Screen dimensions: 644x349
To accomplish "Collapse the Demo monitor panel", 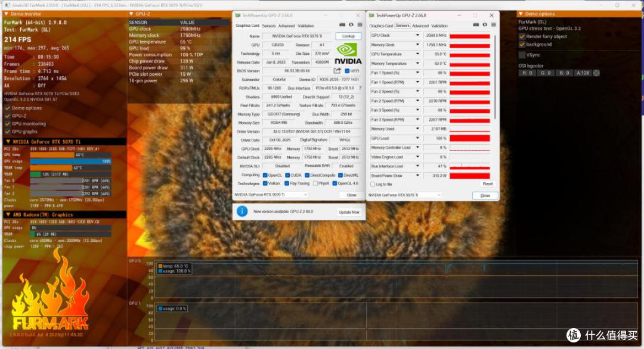I will [x=6, y=14].
